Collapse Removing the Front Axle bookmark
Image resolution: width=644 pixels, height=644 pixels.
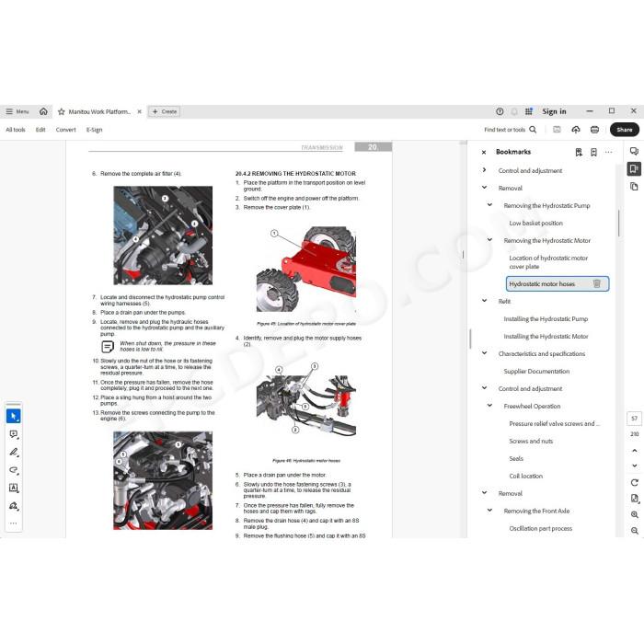489,511
